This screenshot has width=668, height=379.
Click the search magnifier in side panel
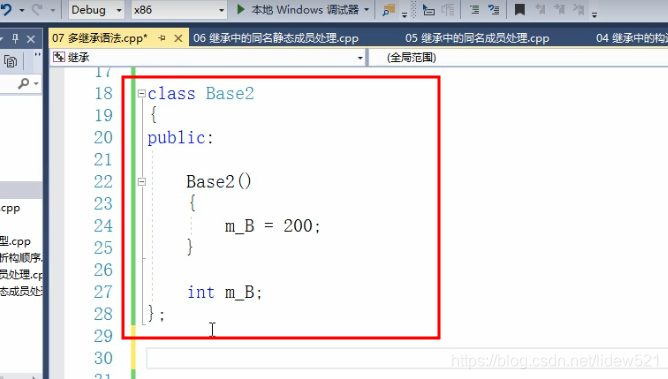[23, 83]
